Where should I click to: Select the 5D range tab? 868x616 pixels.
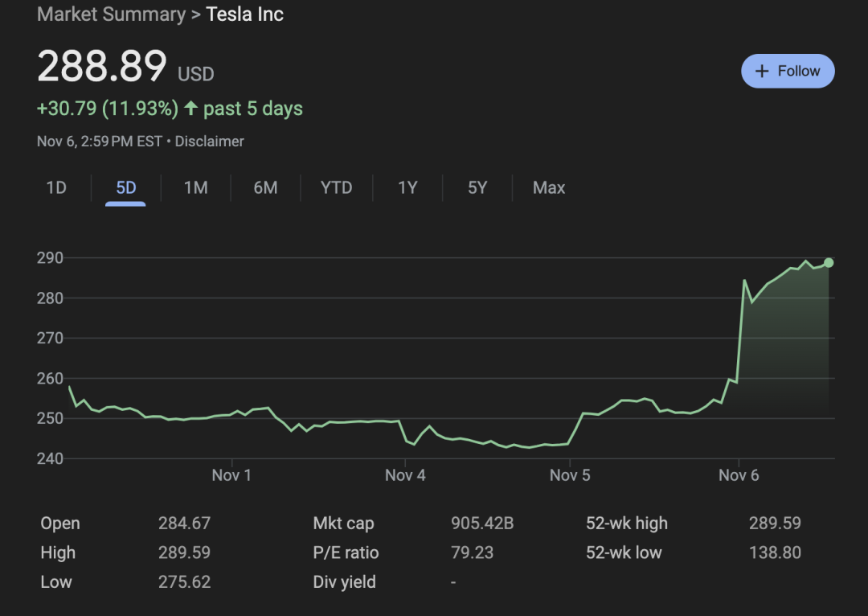click(125, 188)
